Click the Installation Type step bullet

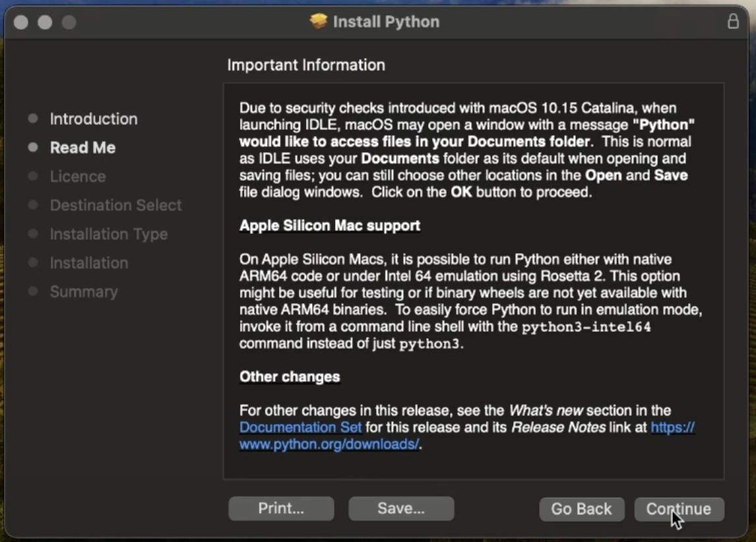pyautogui.click(x=33, y=234)
